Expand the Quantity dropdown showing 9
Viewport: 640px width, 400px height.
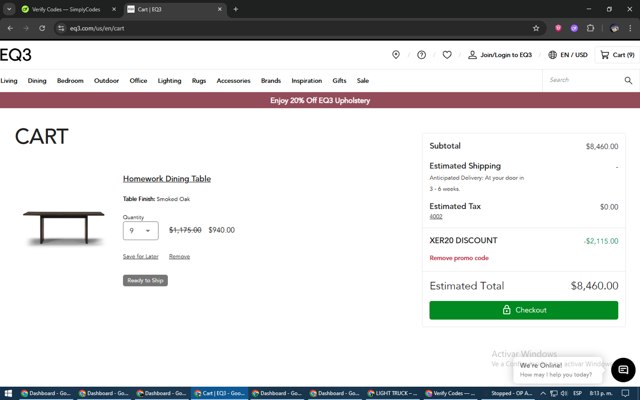140,231
